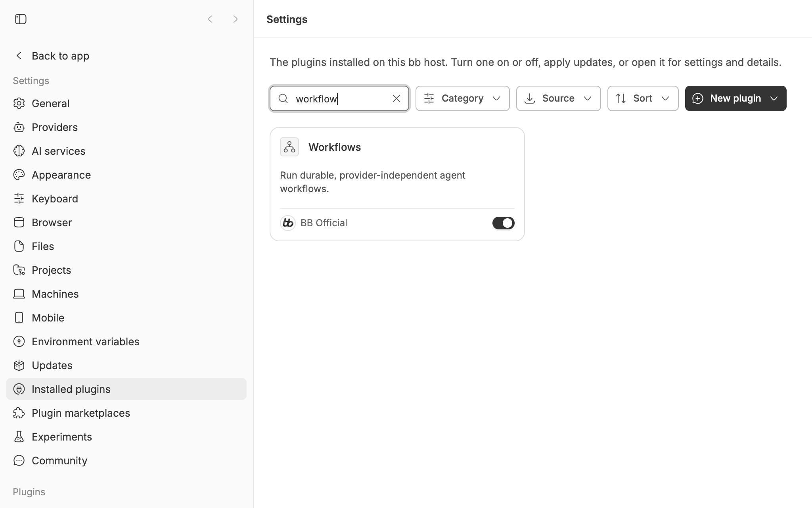Click the AI services brain icon
The image size is (812, 508).
click(x=19, y=151)
